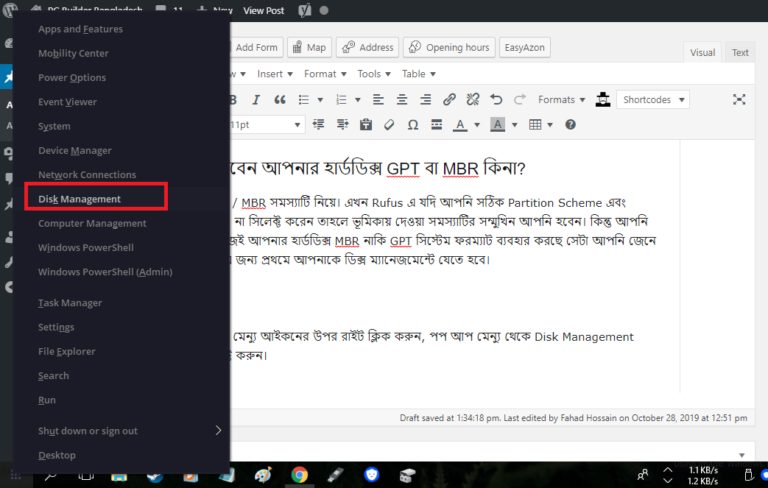The width and height of the screenshot is (768, 488).
Task: Align text right
Action: pyautogui.click(x=426, y=100)
